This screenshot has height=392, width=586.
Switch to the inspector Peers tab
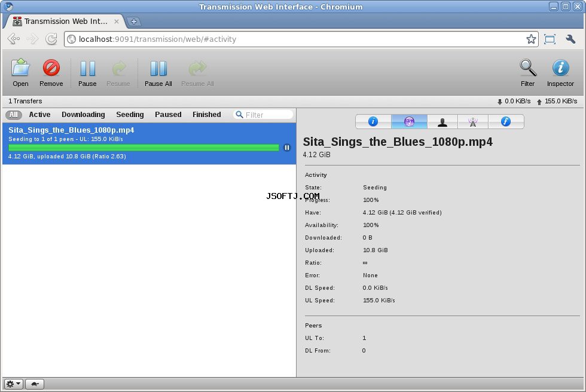[442, 122]
